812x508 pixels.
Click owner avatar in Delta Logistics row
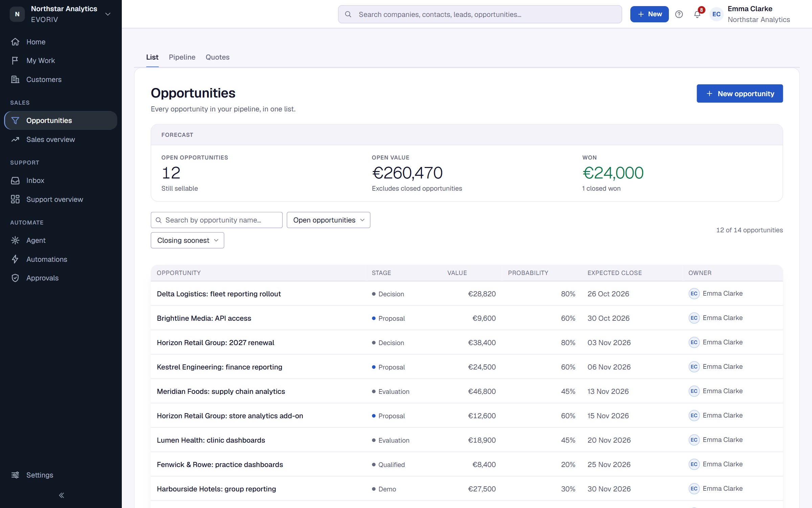tap(694, 294)
